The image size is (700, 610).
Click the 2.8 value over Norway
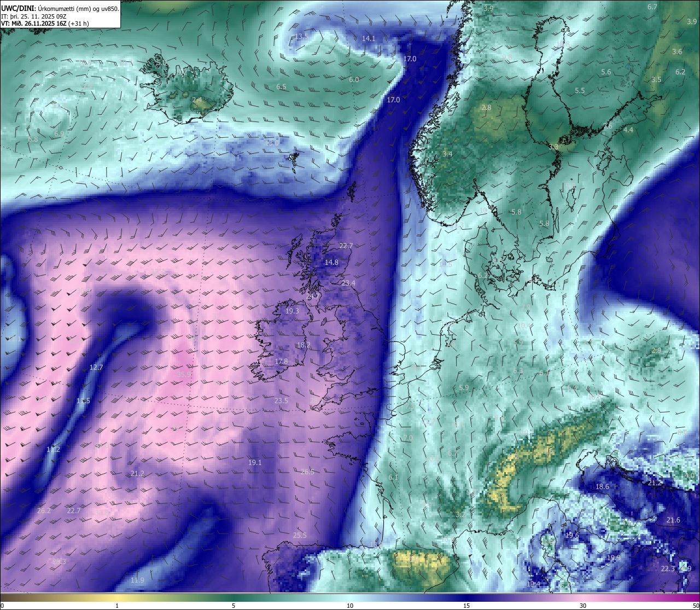tap(486, 108)
